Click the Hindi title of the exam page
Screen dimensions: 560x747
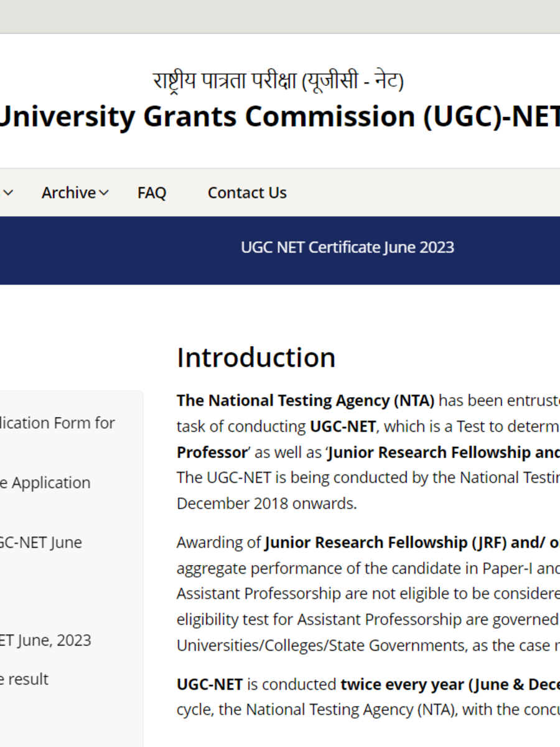[x=279, y=79]
